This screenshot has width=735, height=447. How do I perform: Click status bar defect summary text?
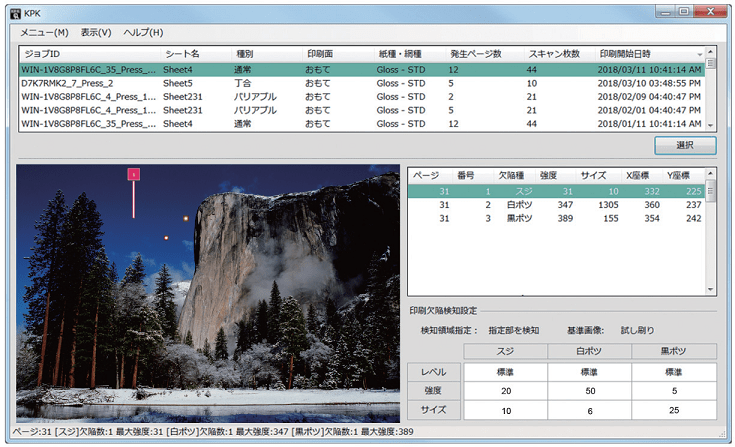[213, 432]
